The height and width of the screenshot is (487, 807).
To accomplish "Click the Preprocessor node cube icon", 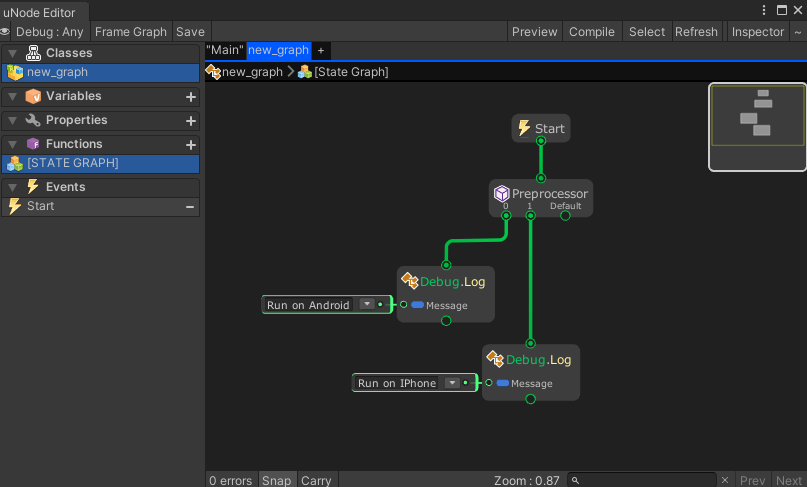I will [x=501, y=194].
